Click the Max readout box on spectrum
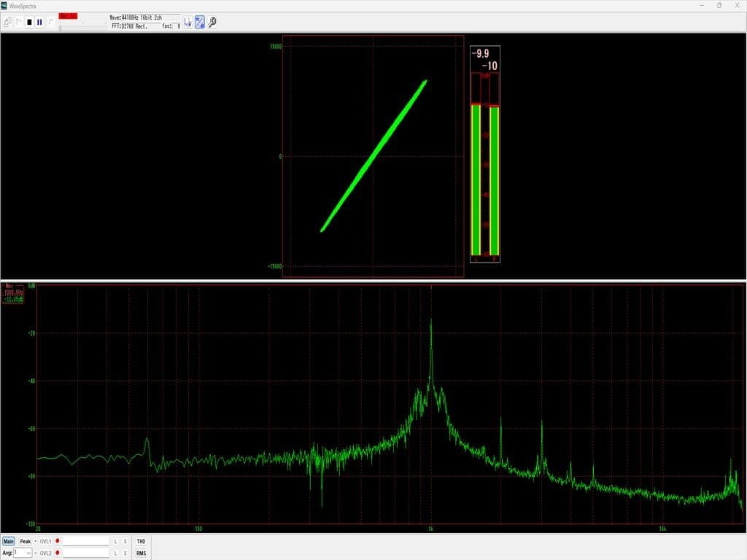747x560 pixels. [x=12, y=292]
